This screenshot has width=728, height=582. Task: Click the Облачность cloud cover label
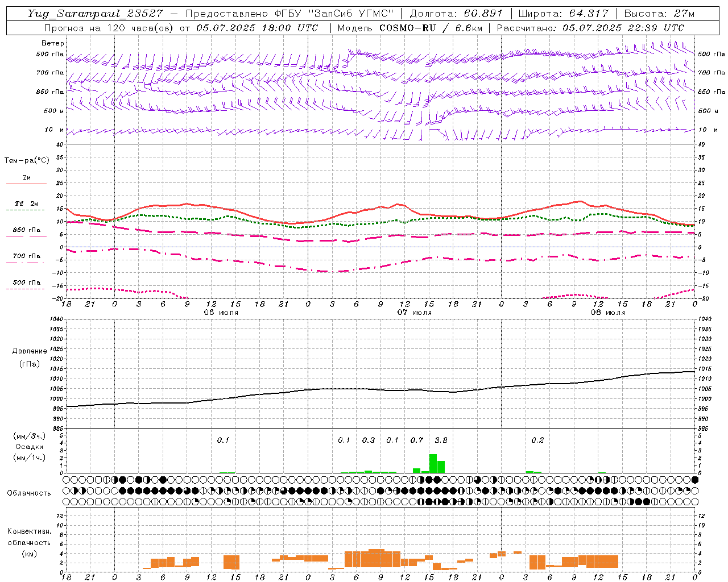29,493
